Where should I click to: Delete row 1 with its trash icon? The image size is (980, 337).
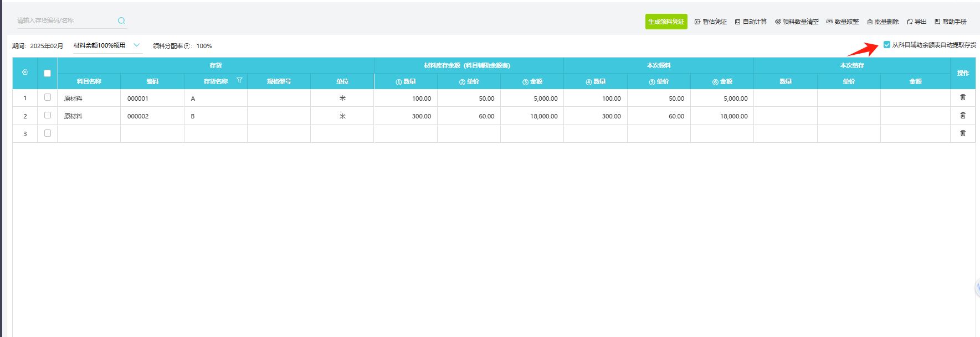click(x=963, y=97)
